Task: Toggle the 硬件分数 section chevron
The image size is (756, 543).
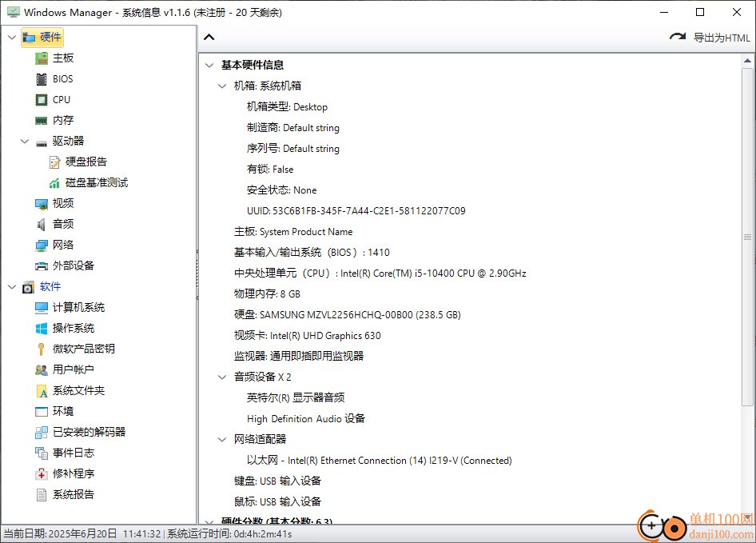Action: pyautogui.click(x=209, y=521)
